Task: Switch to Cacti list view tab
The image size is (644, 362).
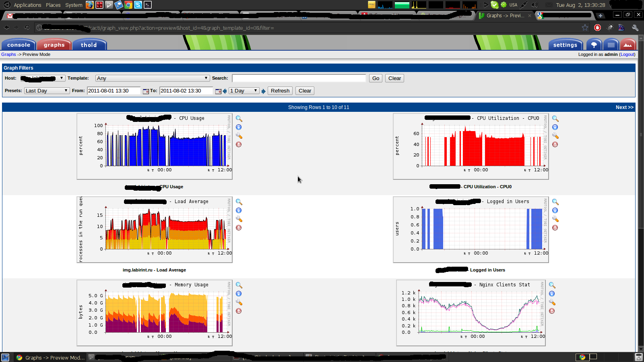Action: [x=611, y=45]
